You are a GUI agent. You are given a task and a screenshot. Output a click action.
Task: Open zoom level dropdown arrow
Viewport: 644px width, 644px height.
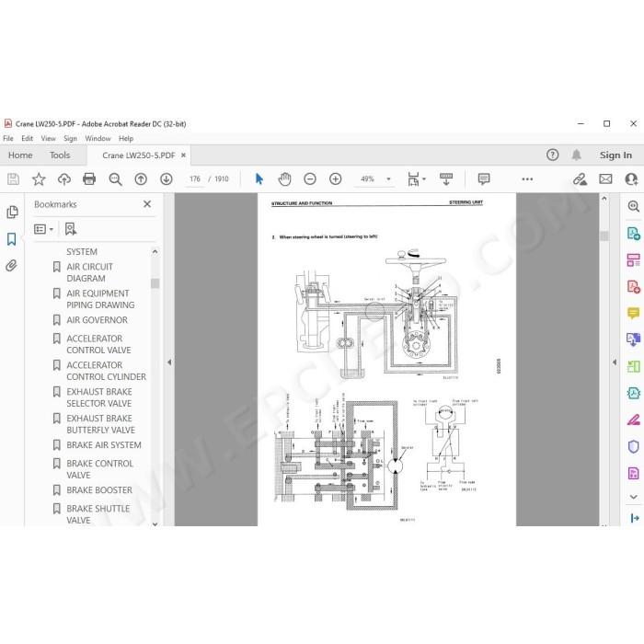point(388,179)
